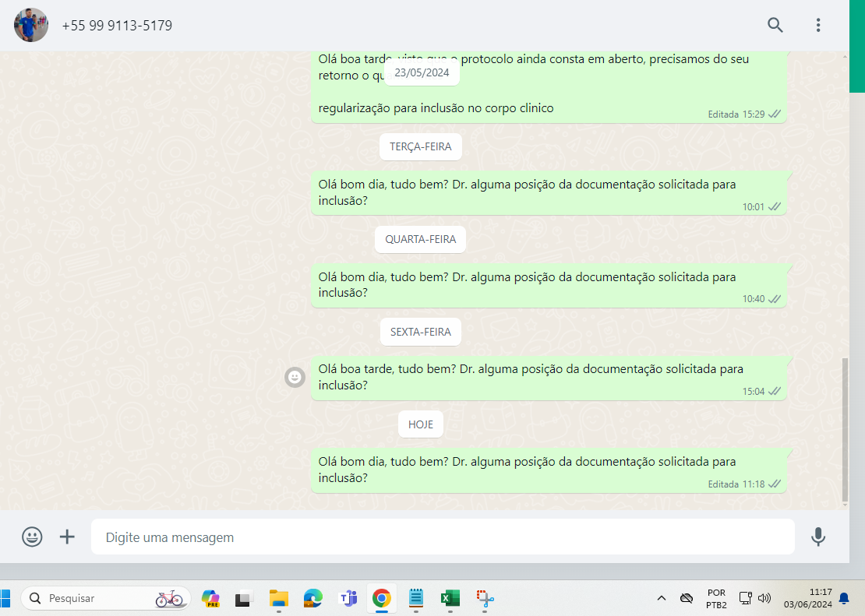Image resolution: width=865 pixels, height=616 pixels.
Task: Click the chat scrollbar thumb
Action: 845,429
